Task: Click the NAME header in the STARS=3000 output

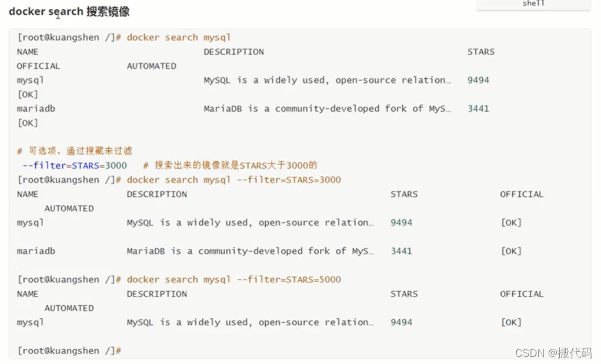Action: 28,194
